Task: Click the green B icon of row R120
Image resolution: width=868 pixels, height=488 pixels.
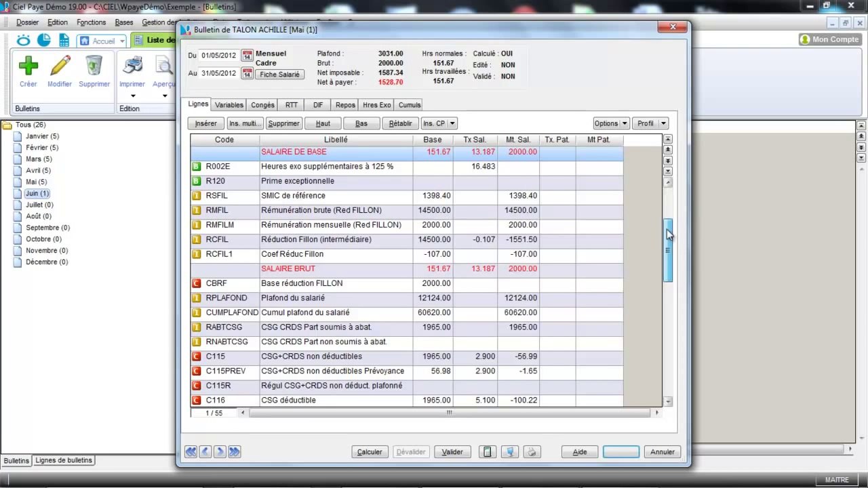Action: (197, 181)
